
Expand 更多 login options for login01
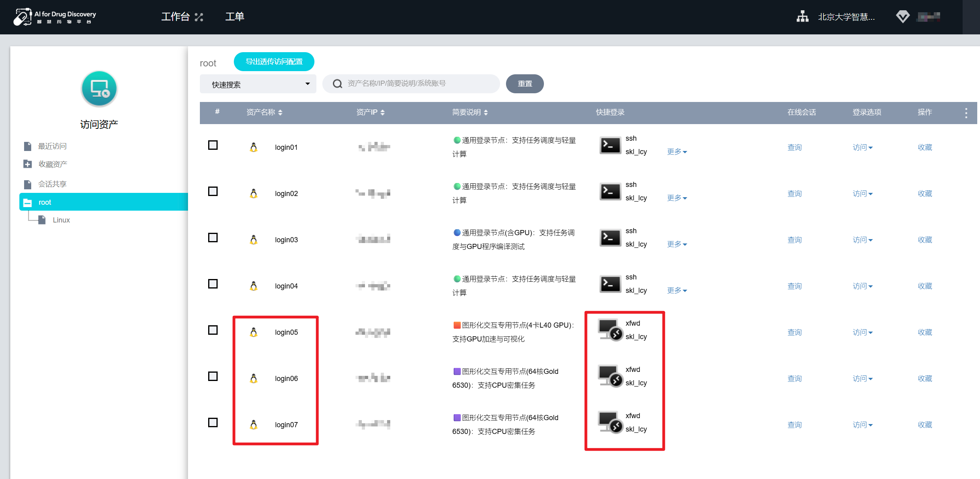[x=677, y=152]
